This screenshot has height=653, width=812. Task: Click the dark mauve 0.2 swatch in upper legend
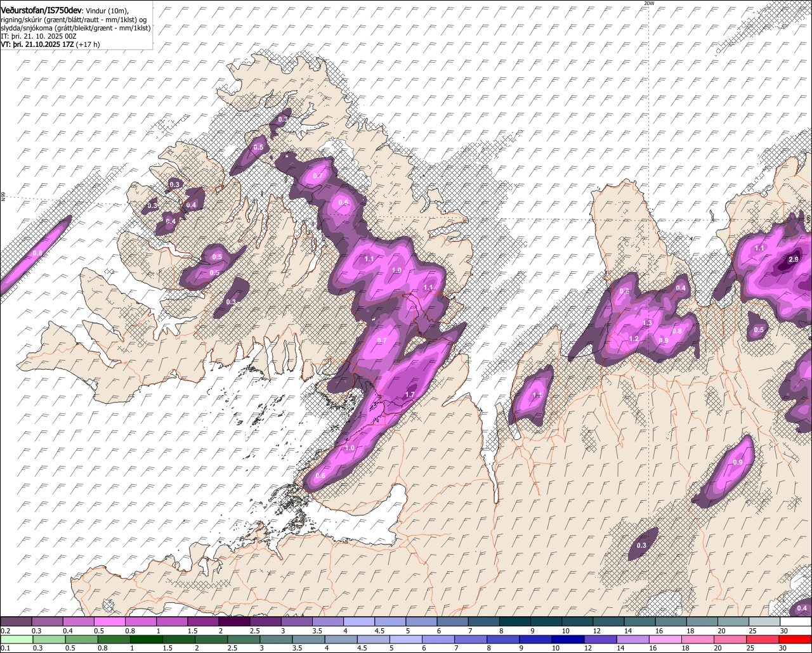pos(16,621)
